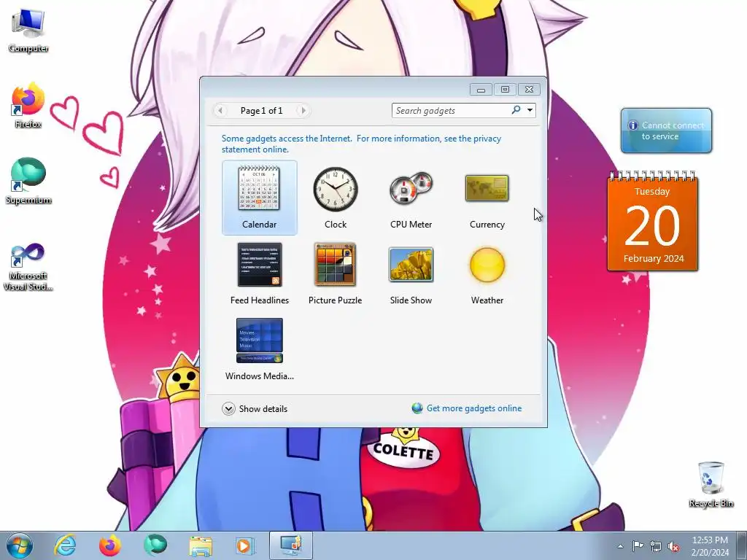Viewport: 747px width, 560px height.
Task: Select the Slide Show gadget
Action: [411, 274]
